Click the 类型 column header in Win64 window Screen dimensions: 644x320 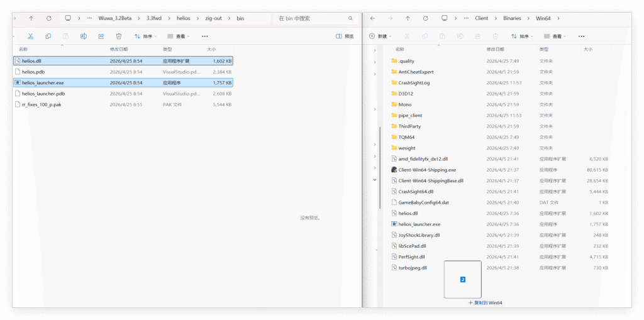545,49
